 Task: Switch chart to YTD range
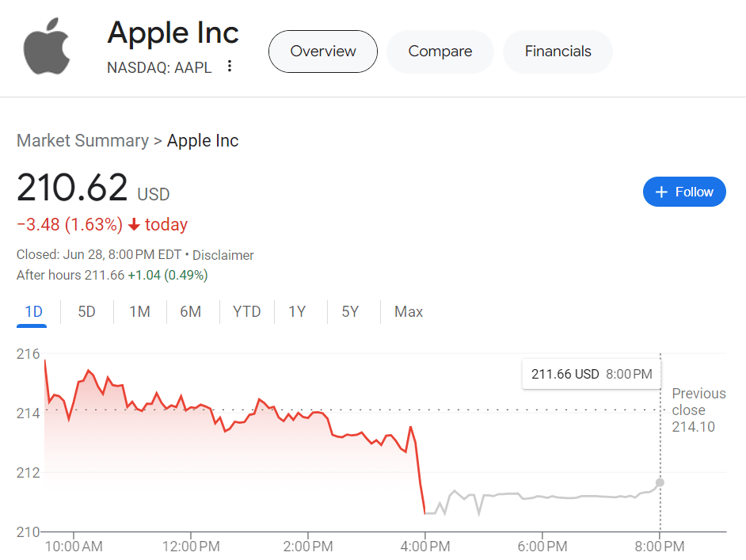[x=246, y=311]
